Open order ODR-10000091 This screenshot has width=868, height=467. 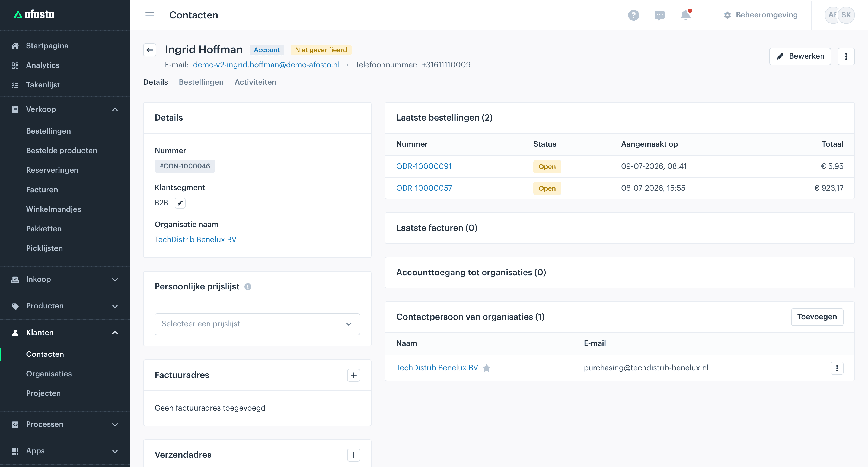[423, 166]
